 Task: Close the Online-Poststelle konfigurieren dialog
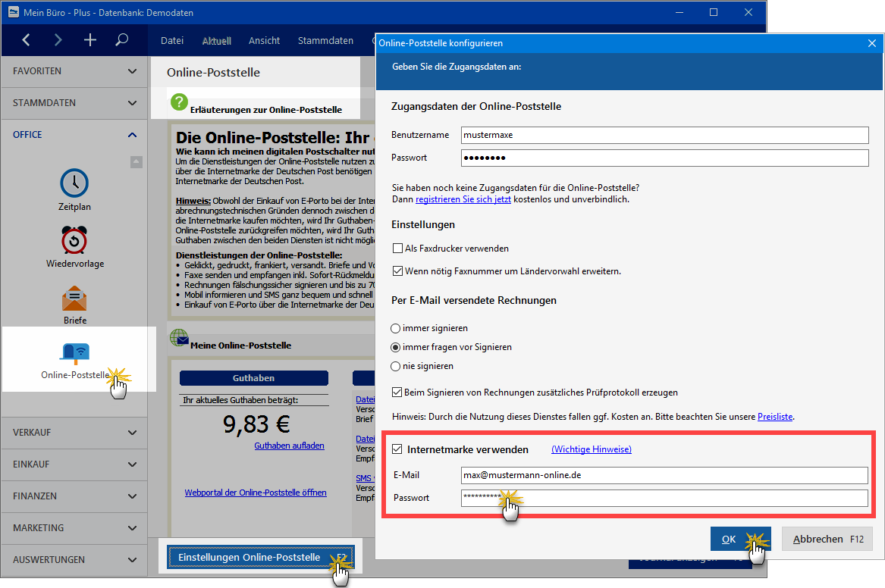[872, 43]
